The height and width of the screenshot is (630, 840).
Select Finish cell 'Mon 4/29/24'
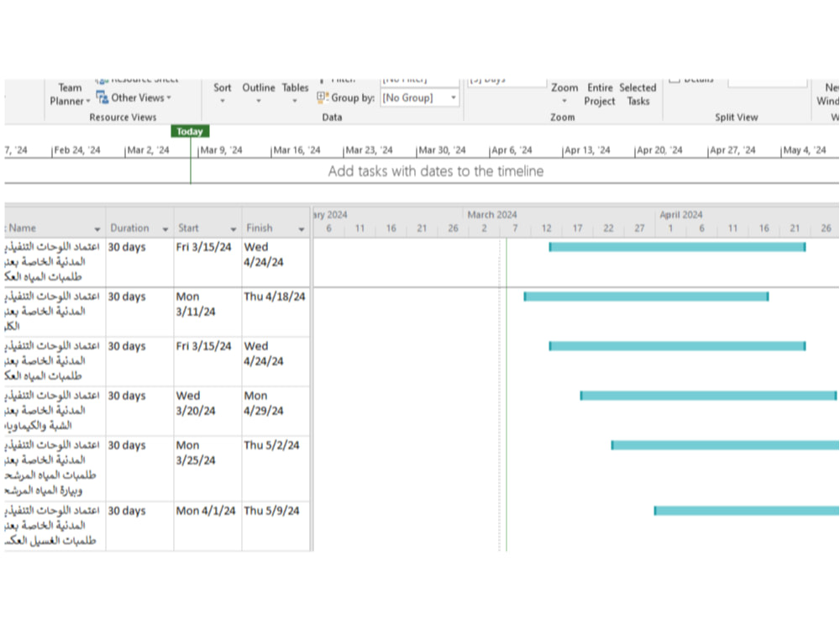click(276, 411)
